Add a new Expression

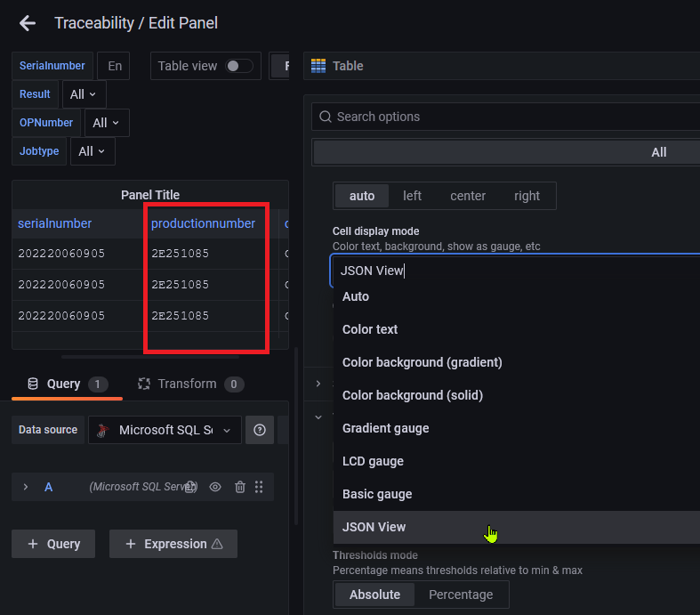173,544
